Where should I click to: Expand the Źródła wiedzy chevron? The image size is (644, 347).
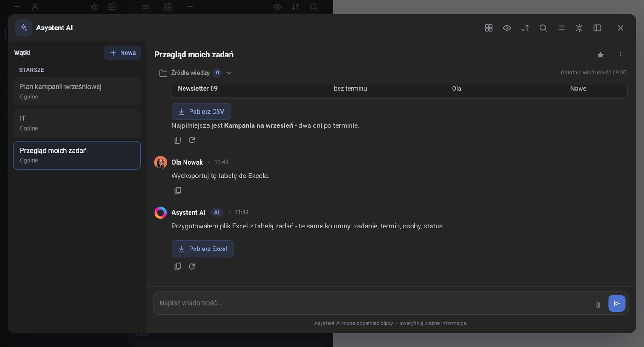click(x=229, y=73)
